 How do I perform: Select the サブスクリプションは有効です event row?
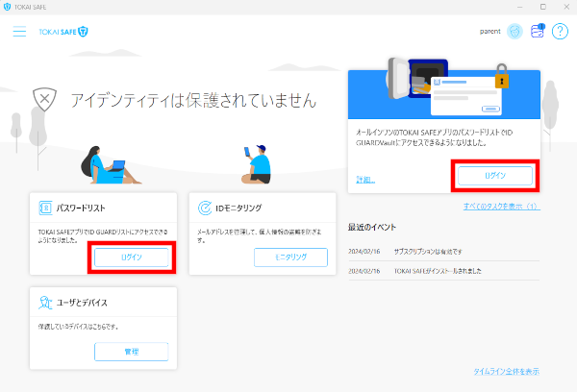coord(444,252)
